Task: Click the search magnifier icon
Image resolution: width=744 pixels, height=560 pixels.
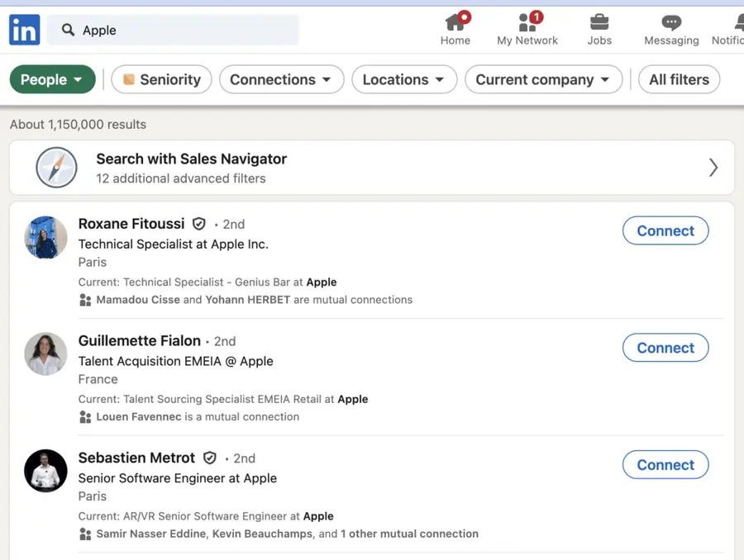Action: 67,30
